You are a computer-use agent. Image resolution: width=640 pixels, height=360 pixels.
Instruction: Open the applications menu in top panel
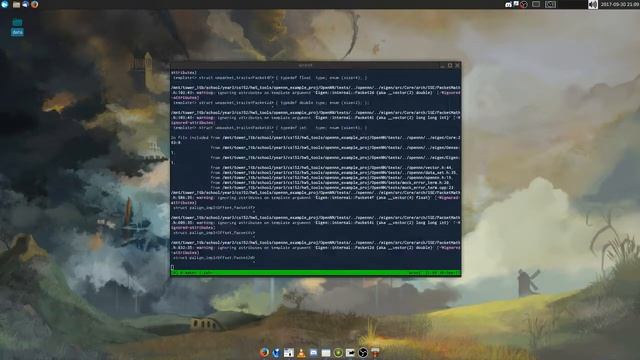click(5, 4)
